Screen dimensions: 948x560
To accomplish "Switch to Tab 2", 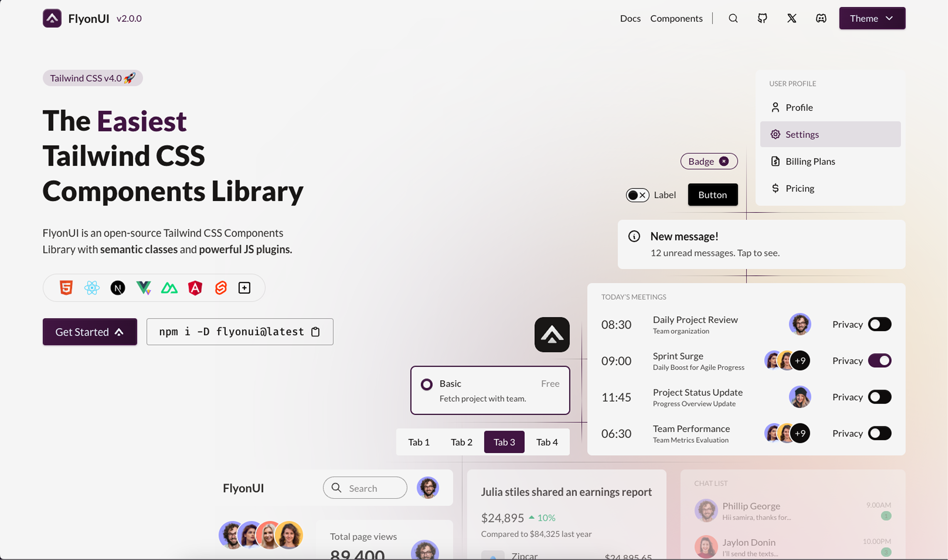I will coord(461,442).
